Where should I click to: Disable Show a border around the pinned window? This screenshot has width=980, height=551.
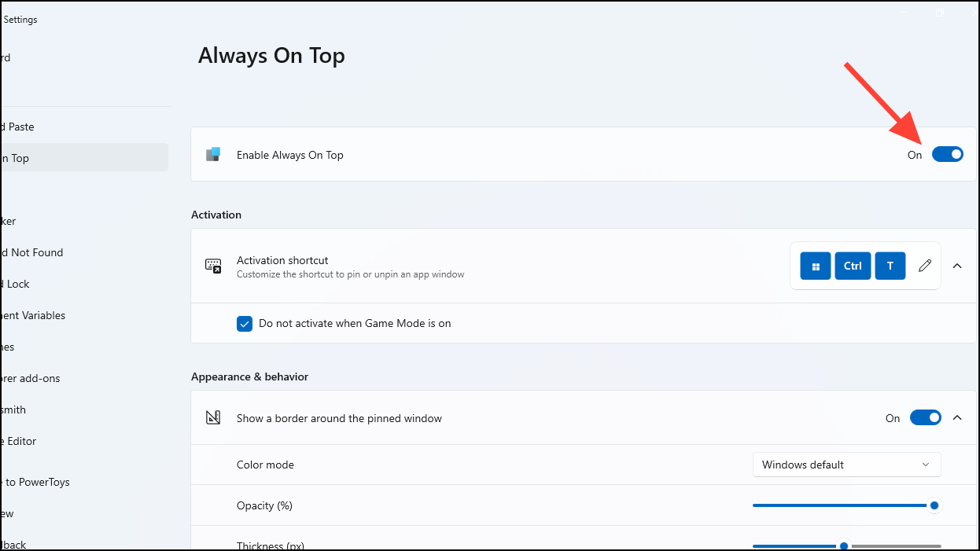tap(926, 417)
